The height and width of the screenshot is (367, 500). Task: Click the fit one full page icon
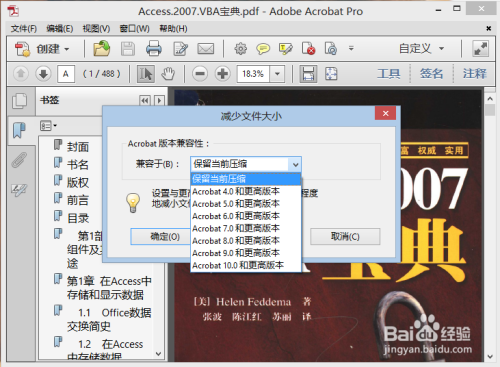(331, 74)
